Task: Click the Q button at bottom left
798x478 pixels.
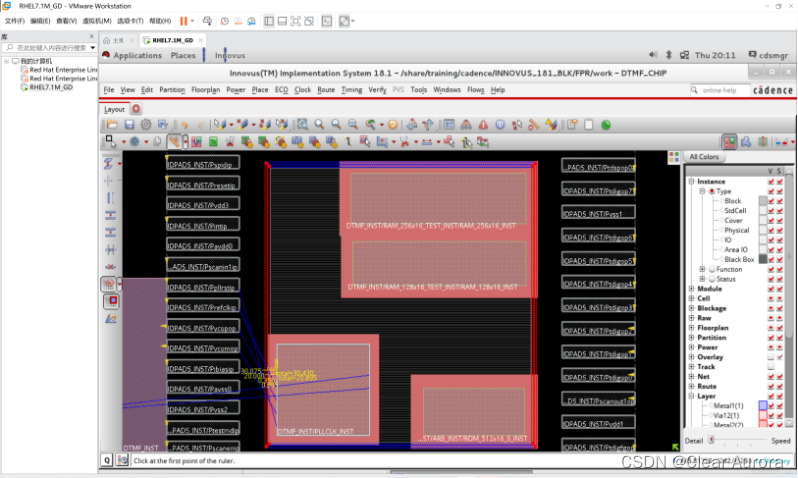Action: (107, 460)
